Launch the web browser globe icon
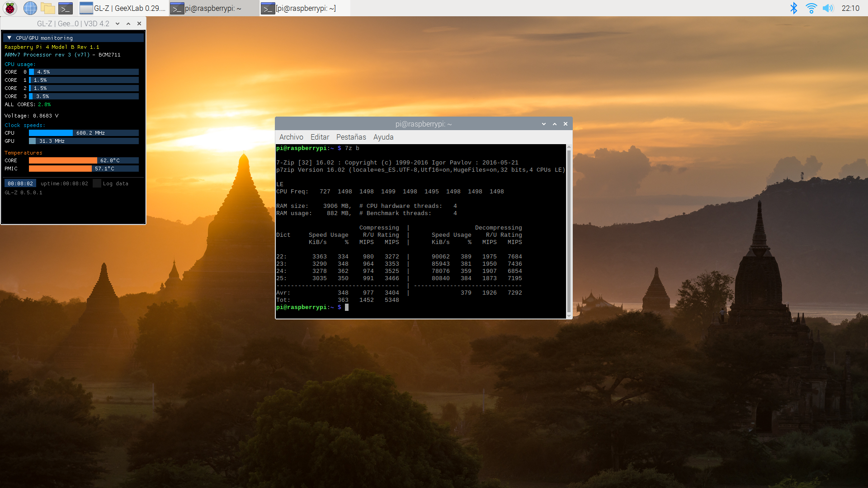This screenshot has width=868, height=488. 30,8
